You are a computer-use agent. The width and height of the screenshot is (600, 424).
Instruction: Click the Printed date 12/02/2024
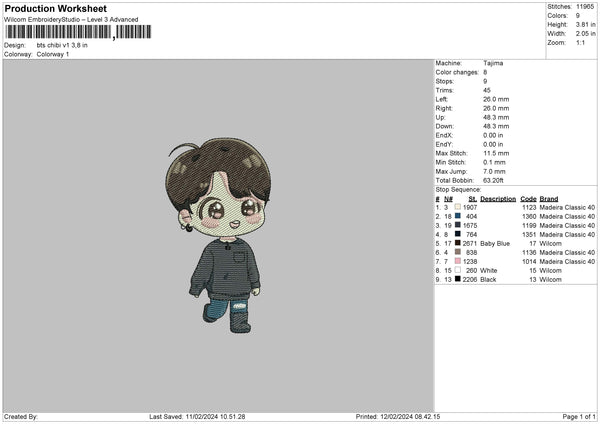tap(397, 417)
